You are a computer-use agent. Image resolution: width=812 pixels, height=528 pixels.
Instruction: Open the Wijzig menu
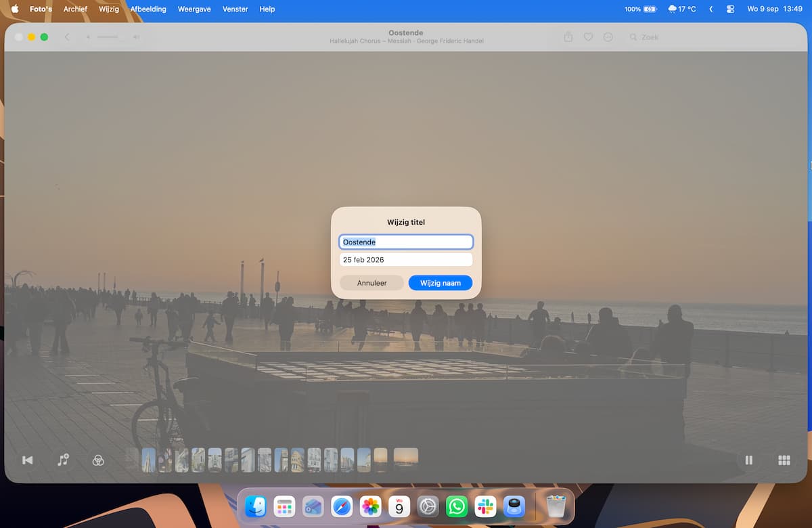tap(108, 9)
